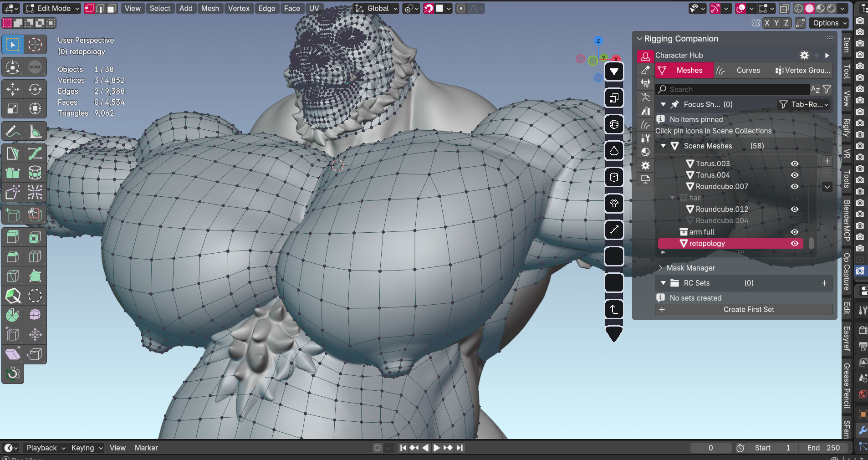Viewport: 868px width, 460px height.
Task: Activate the Knife tool
Action: (x=13, y=276)
